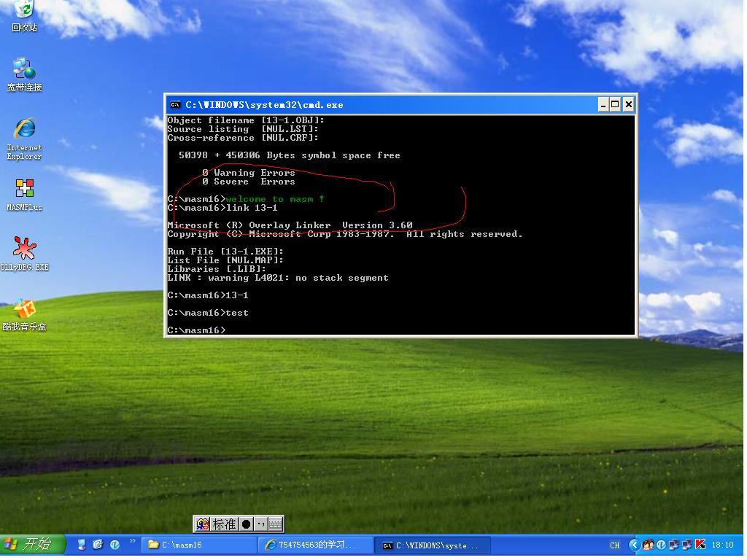The width and height of the screenshot is (747, 560).
Task: Click the 'link 13-1' command line
Action: click(222, 208)
